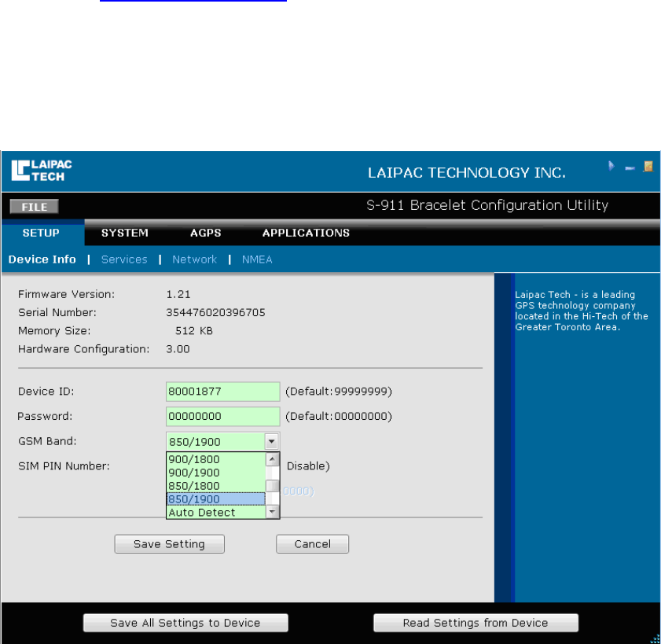Click the blue link at page top
661x644 pixels.
[x=193, y=1]
